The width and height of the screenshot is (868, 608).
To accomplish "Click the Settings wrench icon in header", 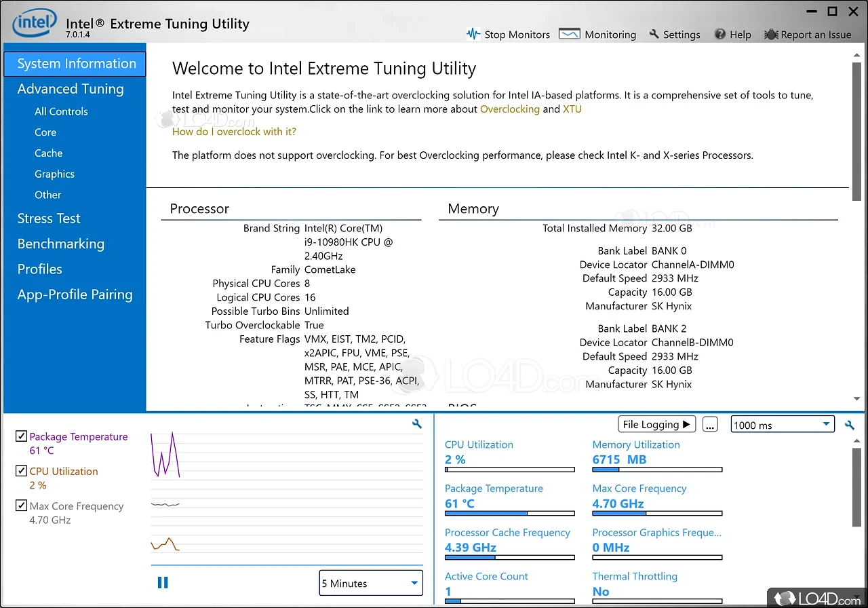I will pos(654,34).
